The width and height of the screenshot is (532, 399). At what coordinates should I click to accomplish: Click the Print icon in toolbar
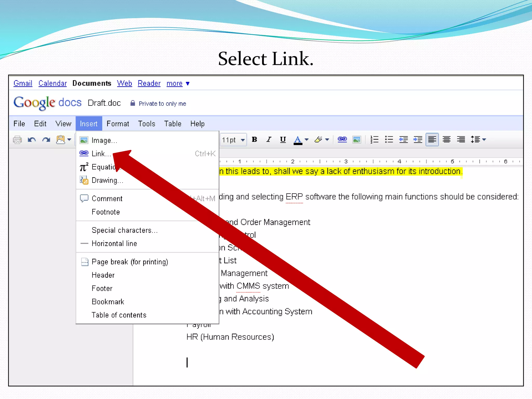tap(17, 140)
